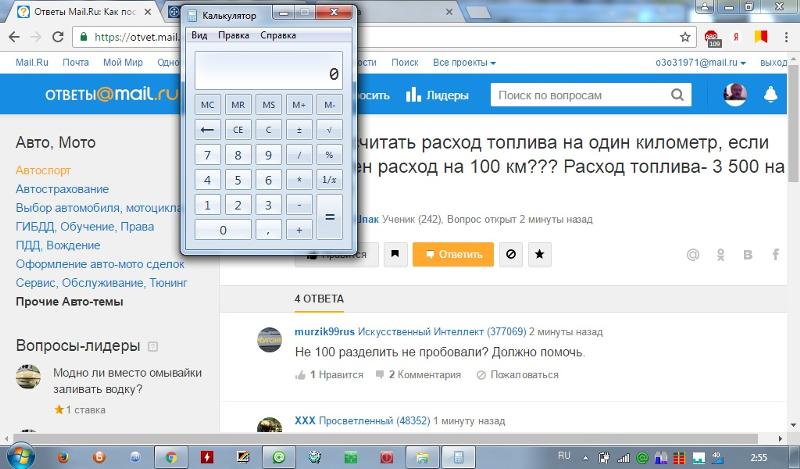
Task: Click the square root calculator key
Action: [x=329, y=129]
